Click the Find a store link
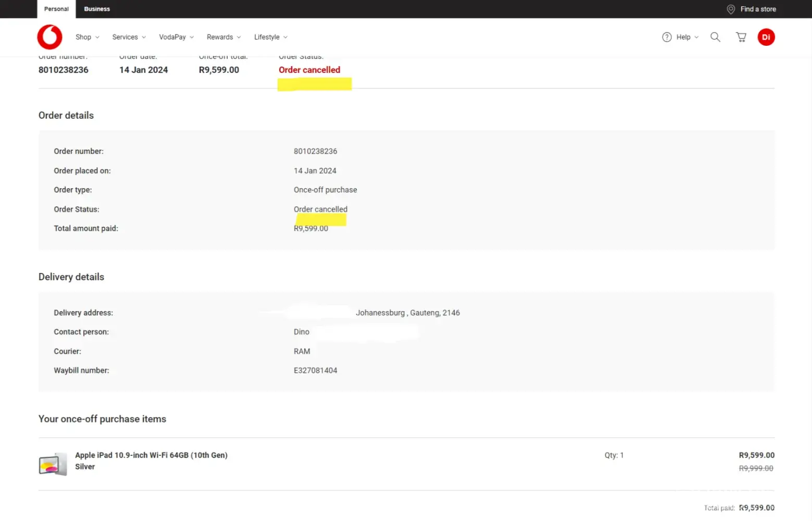Viewport: 812px width, 521px height. 758,9
